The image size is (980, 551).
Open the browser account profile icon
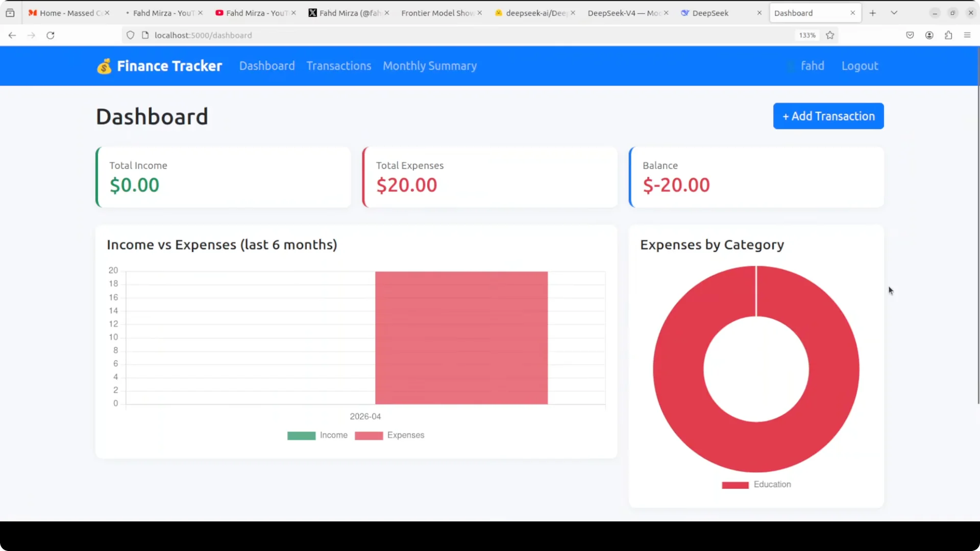click(x=929, y=35)
